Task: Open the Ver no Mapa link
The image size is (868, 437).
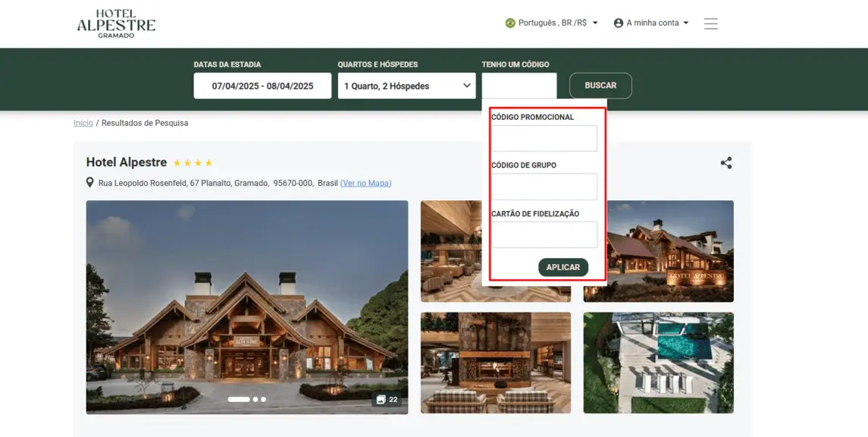Action: point(366,183)
